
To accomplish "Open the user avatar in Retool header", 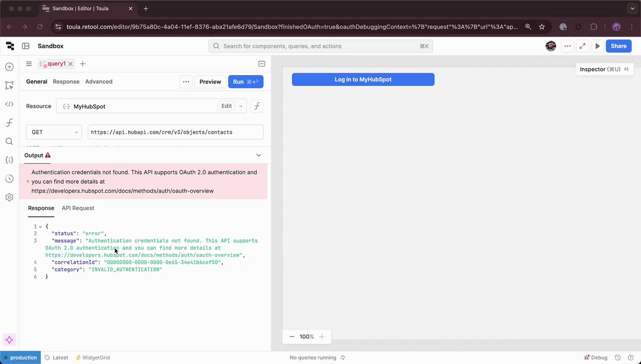I will pyautogui.click(x=551, y=46).
